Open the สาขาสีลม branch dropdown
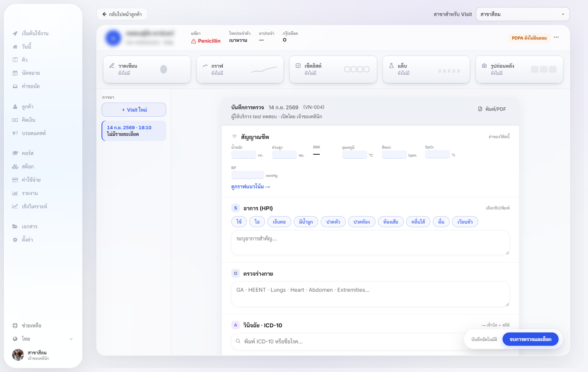Screen dimensions: 588x372 coord(523,14)
